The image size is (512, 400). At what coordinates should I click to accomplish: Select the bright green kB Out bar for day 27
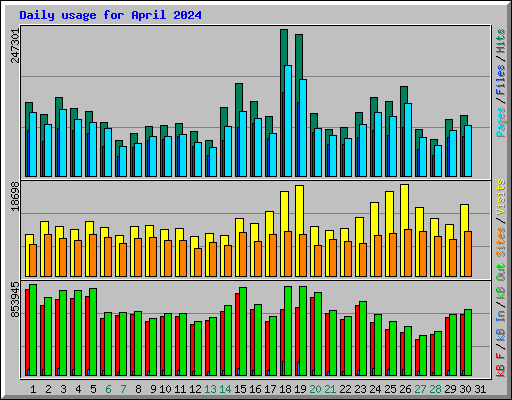click(x=423, y=356)
